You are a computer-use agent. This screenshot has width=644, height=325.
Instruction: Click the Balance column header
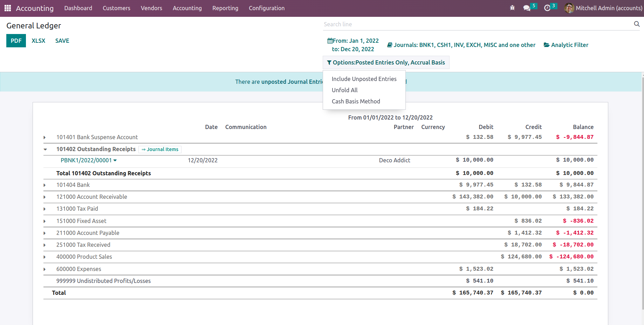583,127
